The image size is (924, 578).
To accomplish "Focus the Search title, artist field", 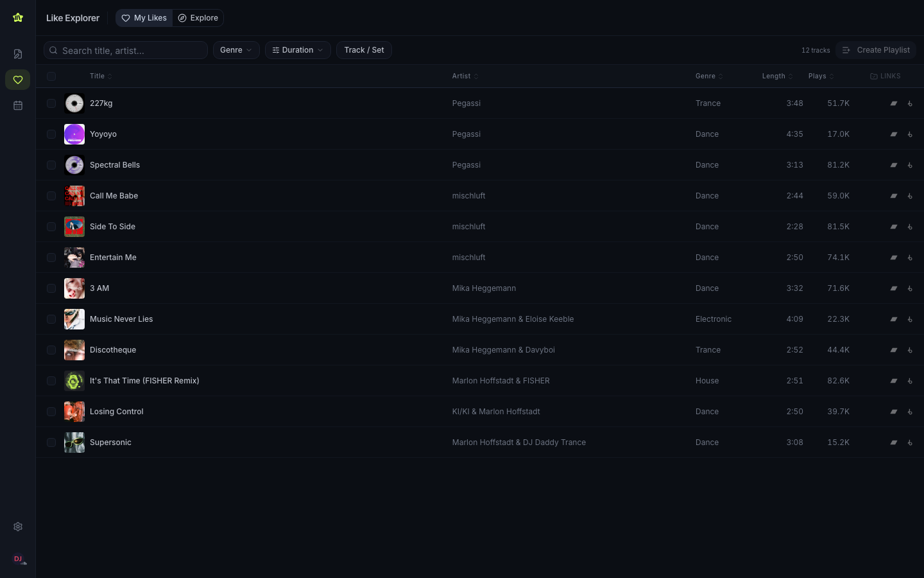I will [132, 50].
